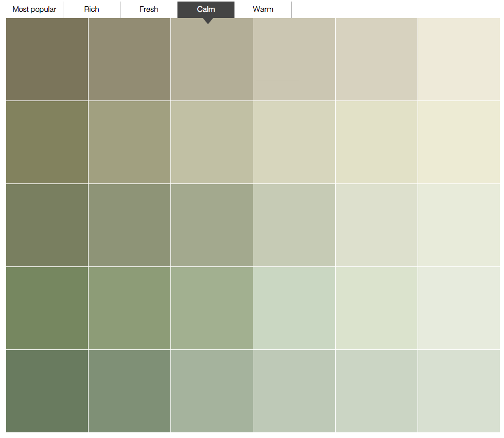The height and width of the screenshot is (438, 504).
Task: Switch to the Warm tab
Action: (x=263, y=9)
